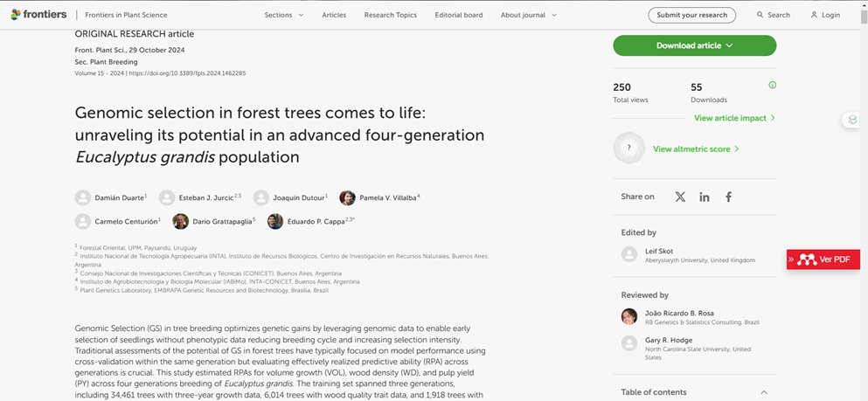The height and width of the screenshot is (401, 868).
Task: Go to Frontiers in Plant Science journal home
Action: [x=126, y=15]
